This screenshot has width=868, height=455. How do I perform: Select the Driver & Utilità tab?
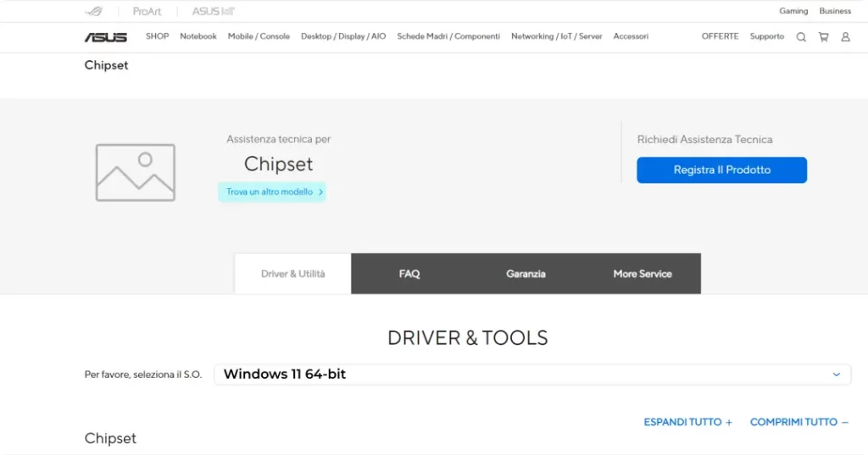(292, 274)
